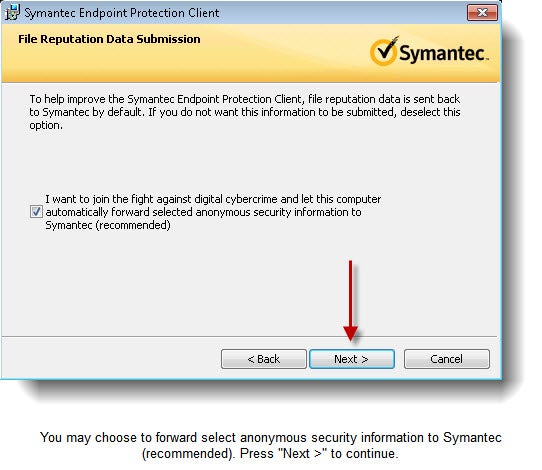Screen dimensions: 542x470
Task: Go to the previous step with '< Back'
Action: [x=264, y=359]
